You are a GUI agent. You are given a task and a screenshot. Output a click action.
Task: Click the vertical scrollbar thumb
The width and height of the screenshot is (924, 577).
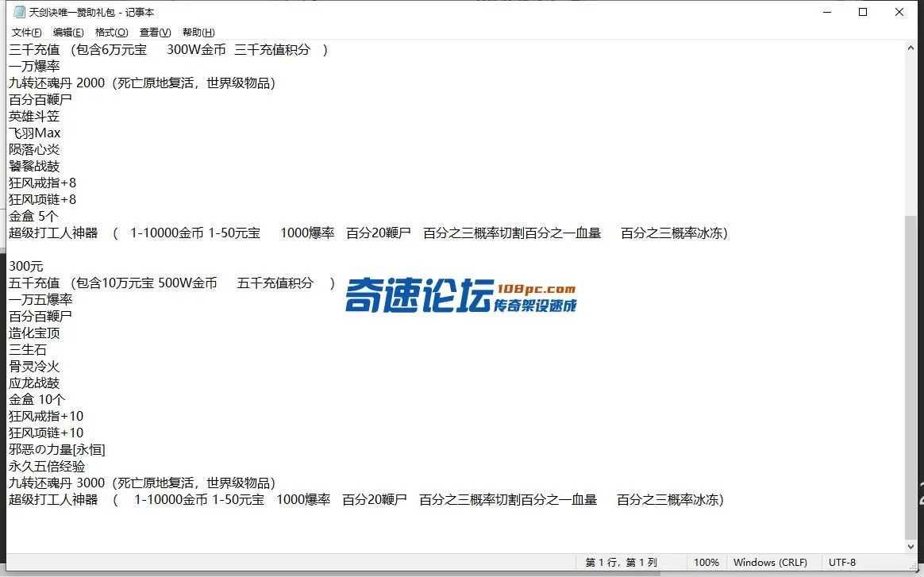[911, 376]
